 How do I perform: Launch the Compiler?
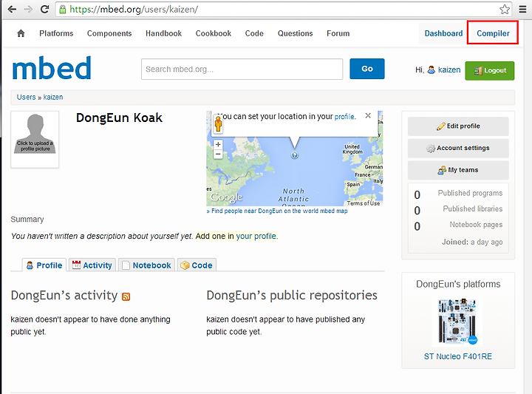point(493,33)
